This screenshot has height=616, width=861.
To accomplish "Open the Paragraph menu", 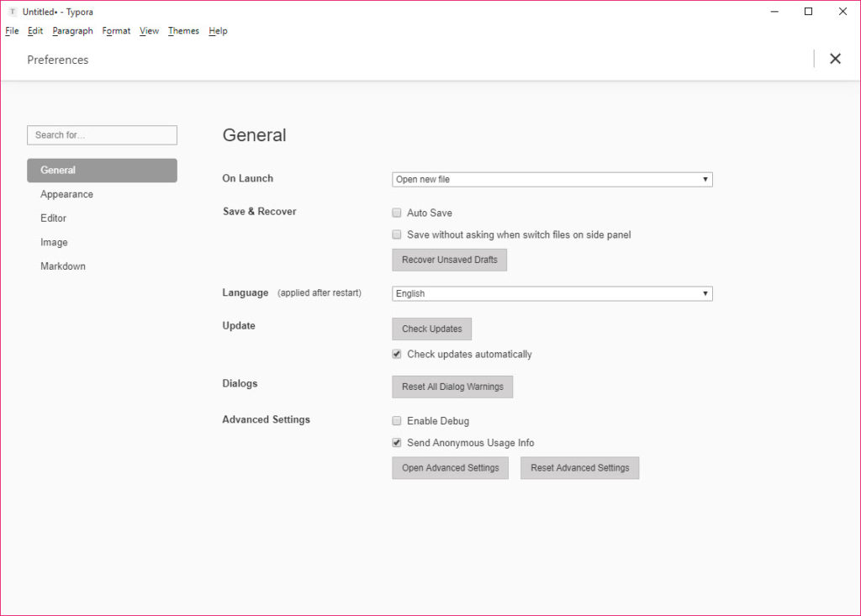I will [72, 31].
